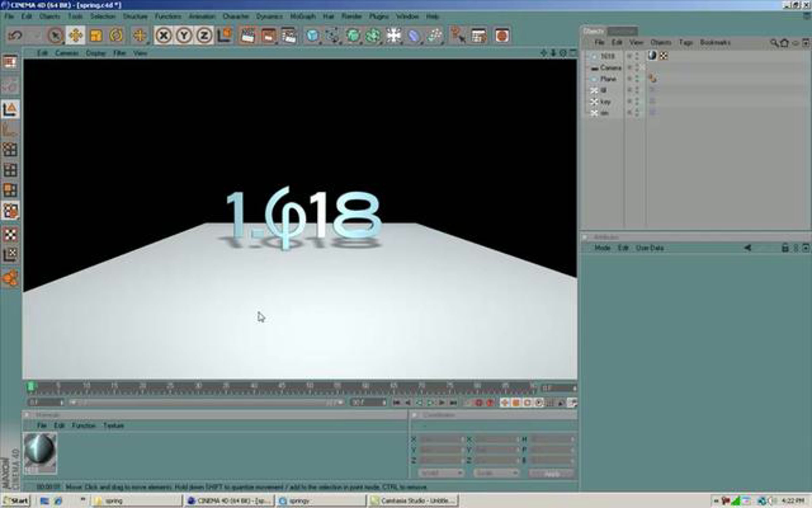
Task: Activate the Scale tool
Action: click(96, 35)
